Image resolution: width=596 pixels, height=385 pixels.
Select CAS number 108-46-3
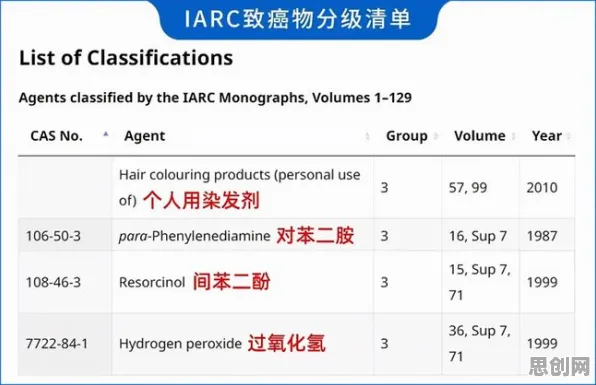coord(53,282)
